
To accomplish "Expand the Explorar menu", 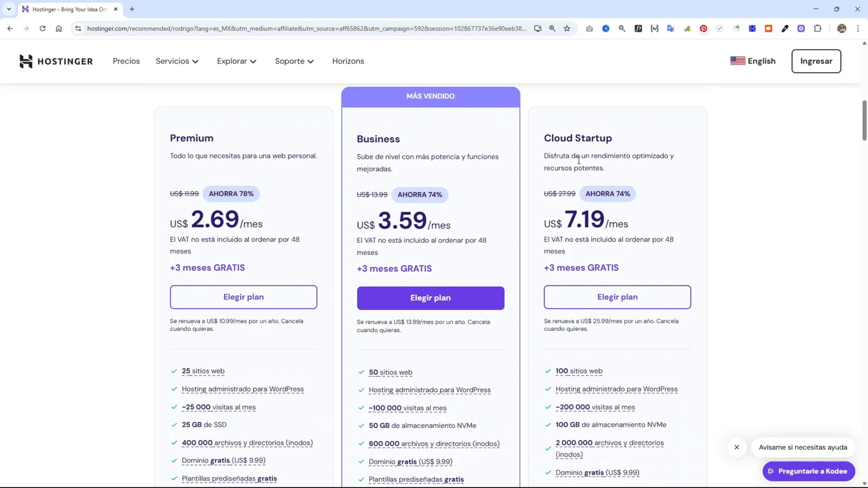I will pos(236,61).
